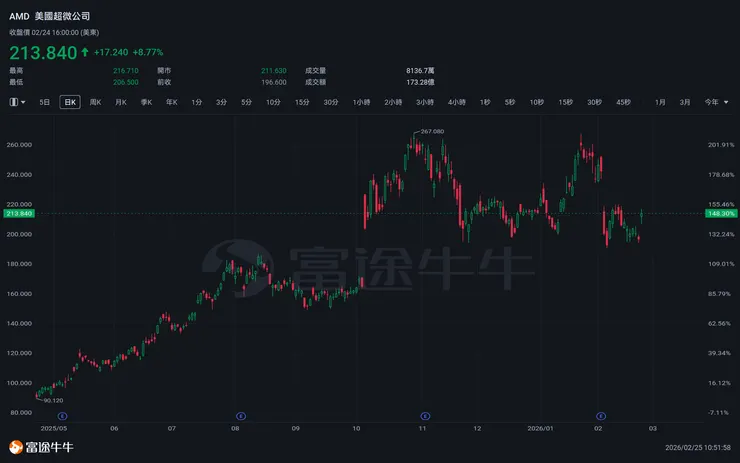Switch to the 周K weekly tab

(x=95, y=102)
